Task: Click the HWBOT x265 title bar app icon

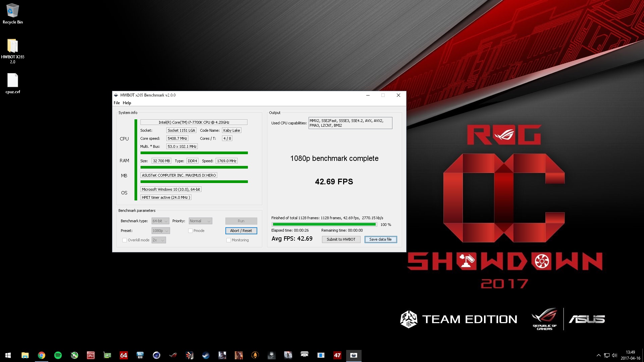Action: pyautogui.click(x=116, y=95)
